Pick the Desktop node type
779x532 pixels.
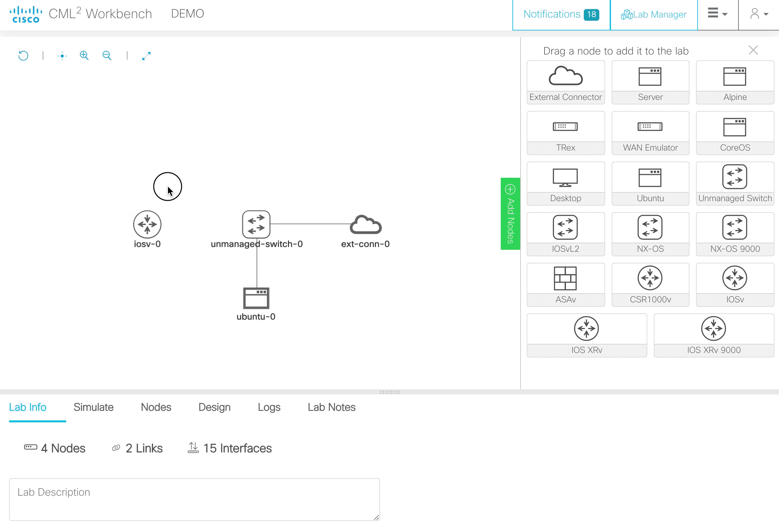566,183
